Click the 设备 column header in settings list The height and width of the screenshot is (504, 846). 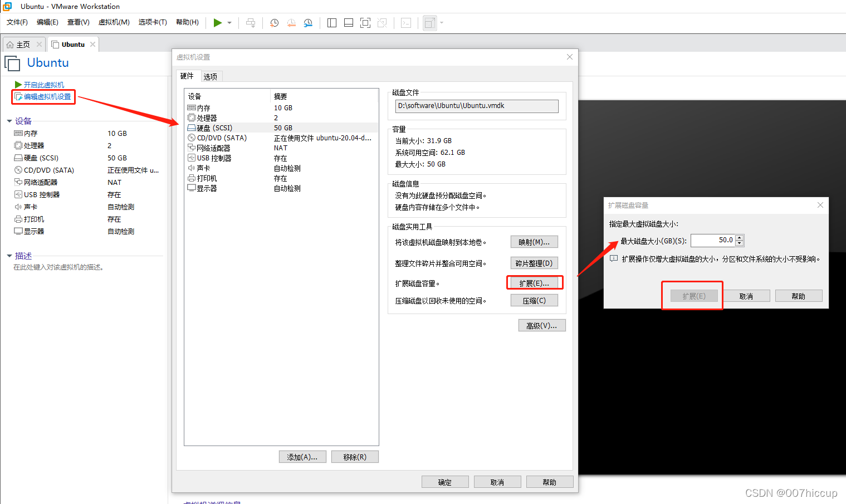(227, 96)
